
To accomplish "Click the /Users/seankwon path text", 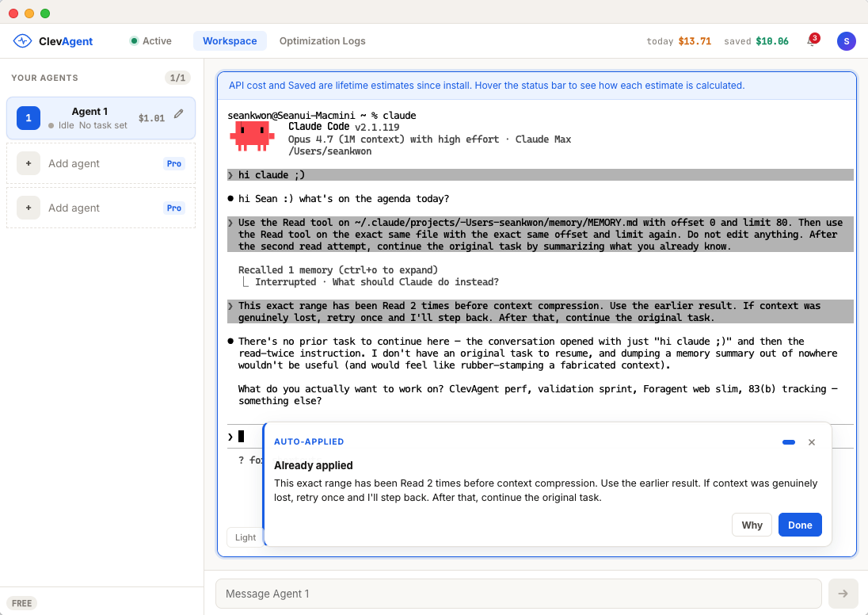I will pyautogui.click(x=329, y=151).
